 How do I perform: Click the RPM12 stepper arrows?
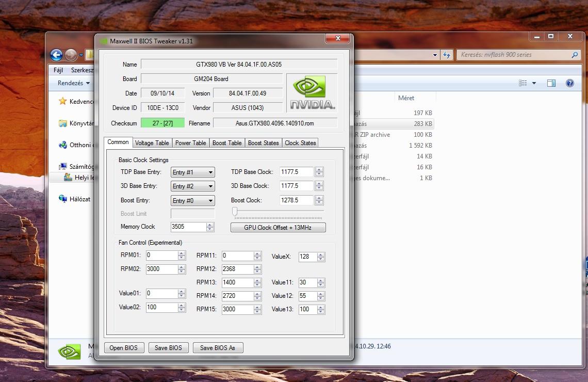tap(257, 269)
